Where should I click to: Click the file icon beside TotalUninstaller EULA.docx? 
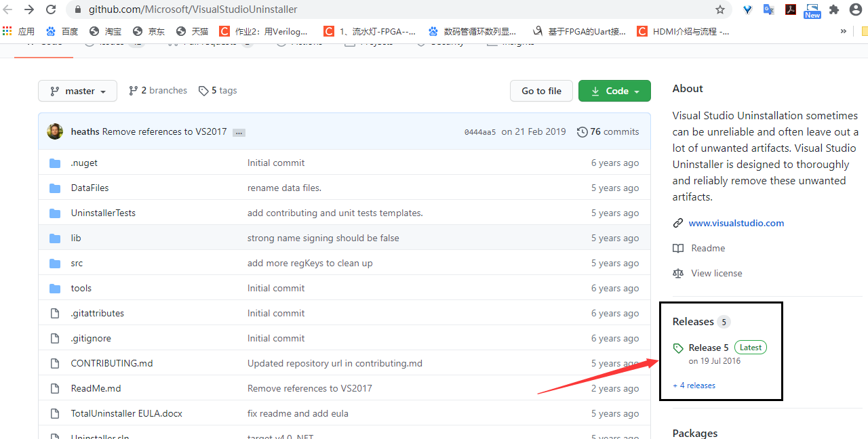tap(55, 413)
